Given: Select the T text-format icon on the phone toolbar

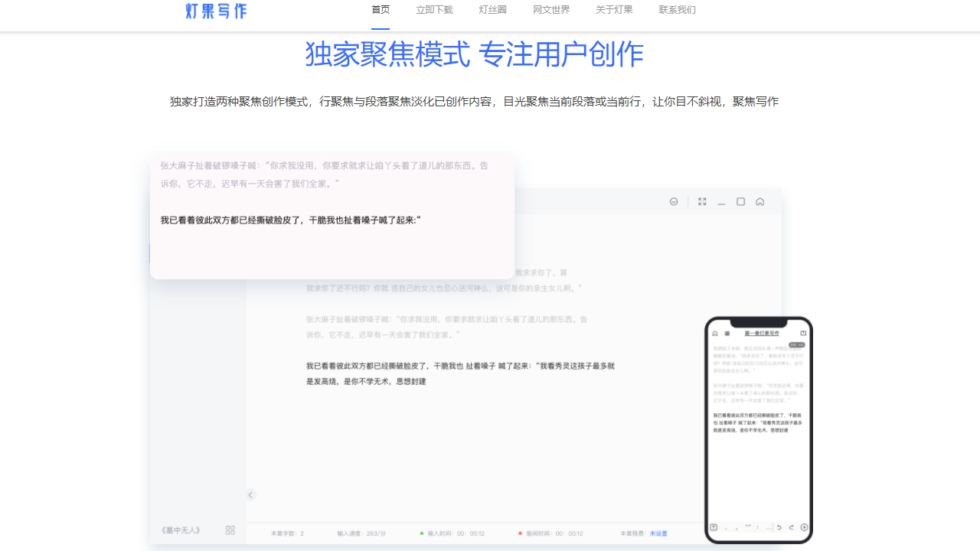Looking at the screenshot, I should (714, 527).
